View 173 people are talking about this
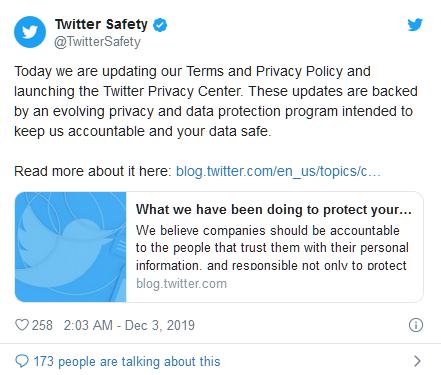Viewport: 441px width, 375px height. click(x=127, y=361)
